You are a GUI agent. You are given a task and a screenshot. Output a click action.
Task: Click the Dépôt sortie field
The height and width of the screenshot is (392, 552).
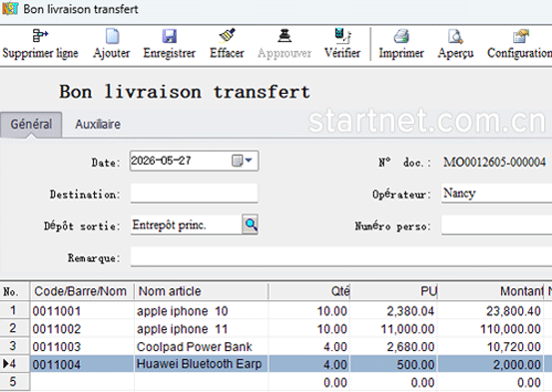click(187, 224)
